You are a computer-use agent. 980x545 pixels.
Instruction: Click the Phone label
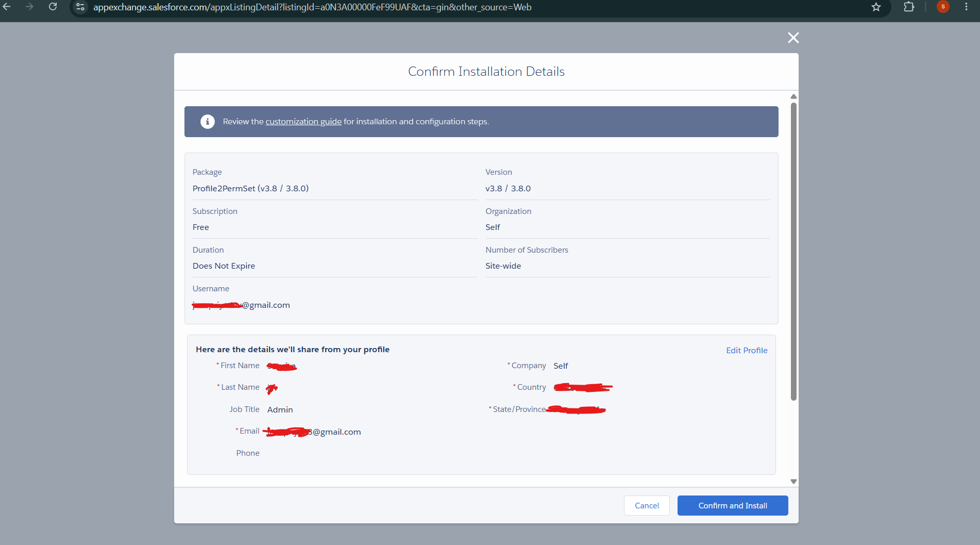(x=248, y=453)
